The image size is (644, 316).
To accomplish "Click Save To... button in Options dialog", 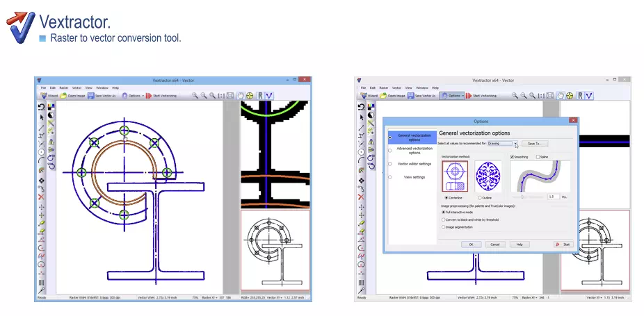I will [535, 144].
